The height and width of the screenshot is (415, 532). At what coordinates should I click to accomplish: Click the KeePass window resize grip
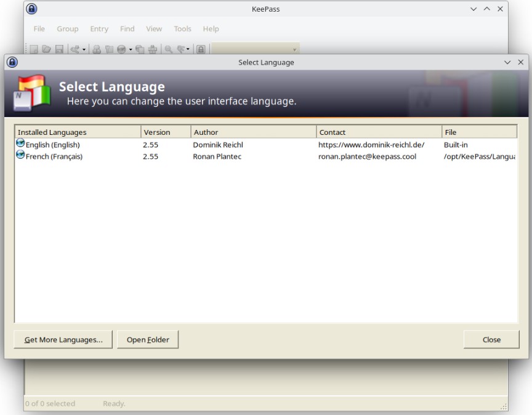pyautogui.click(x=504, y=406)
